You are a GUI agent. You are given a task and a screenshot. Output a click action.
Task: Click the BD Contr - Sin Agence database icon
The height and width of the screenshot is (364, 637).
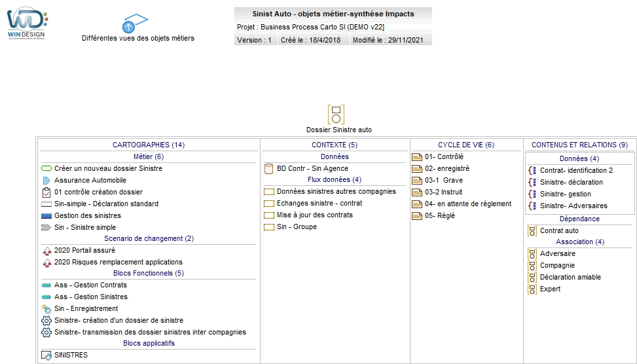click(268, 169)
